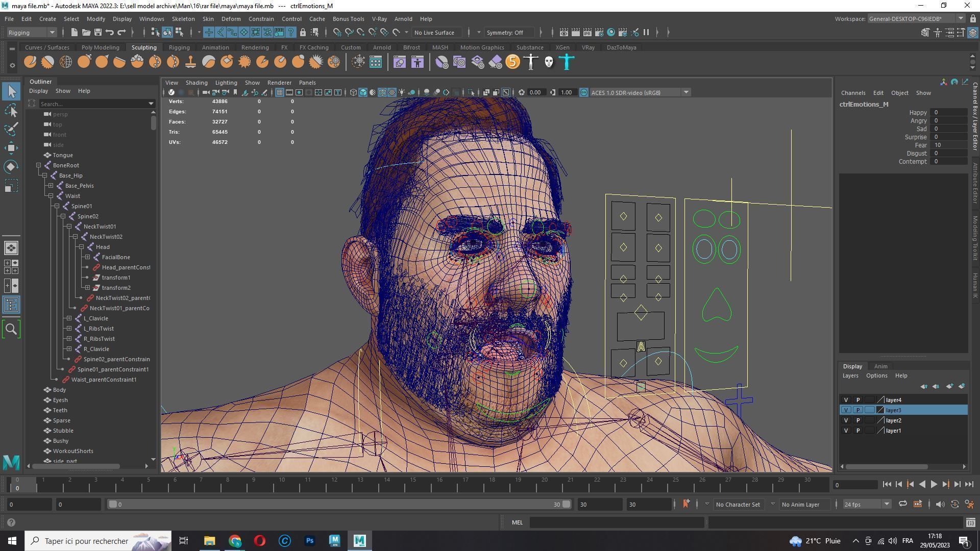Image resolution: width=980 pixels, height=551 pixels.
Task: Choose the Scale tool in toolbox
Action: click(11, 186)
